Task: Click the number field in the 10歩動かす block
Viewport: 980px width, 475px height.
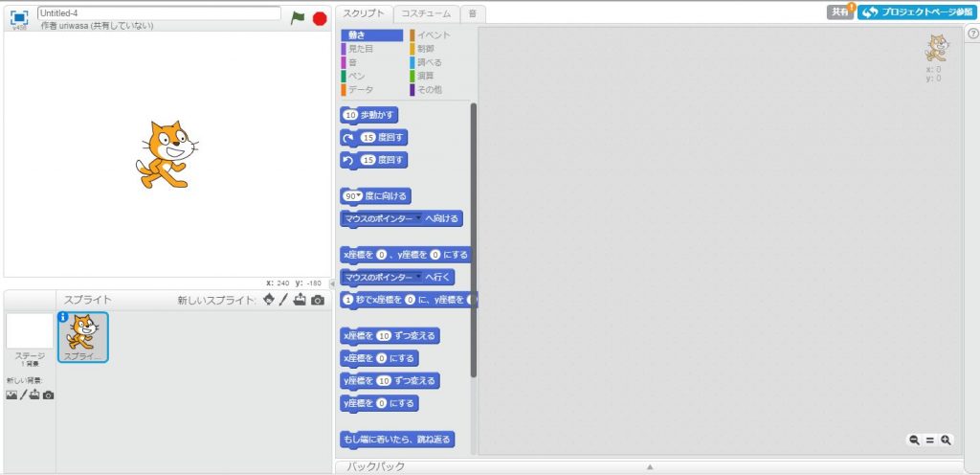Action: click(350, 115)
